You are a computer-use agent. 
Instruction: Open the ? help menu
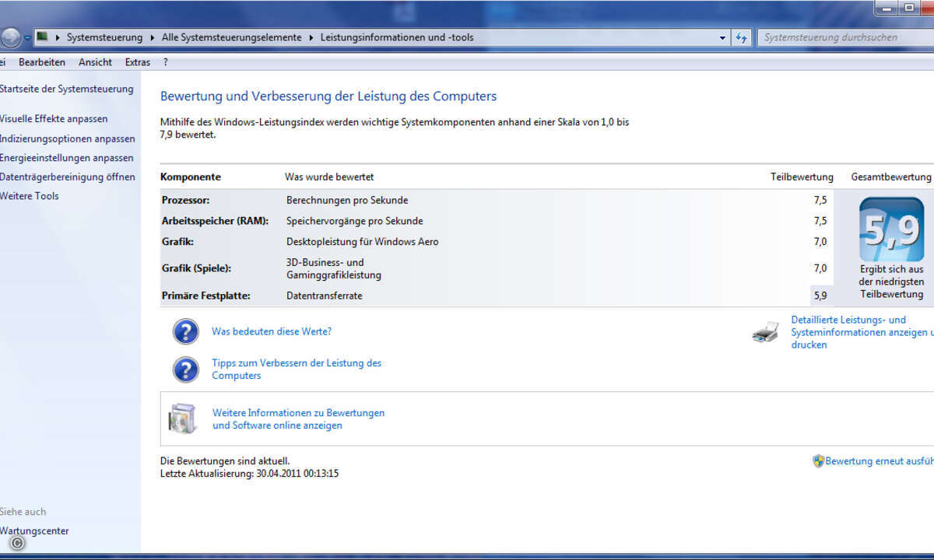tap(166, 62)
